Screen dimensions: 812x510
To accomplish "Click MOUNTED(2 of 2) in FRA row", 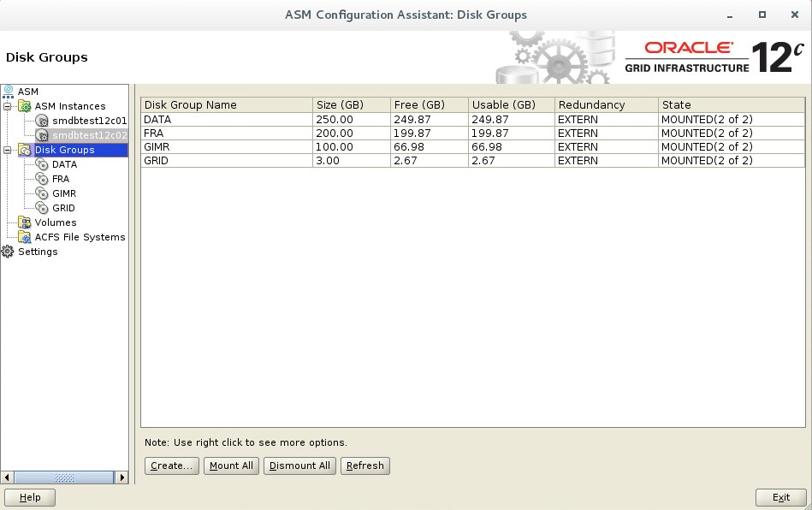I will click(732, 133).
